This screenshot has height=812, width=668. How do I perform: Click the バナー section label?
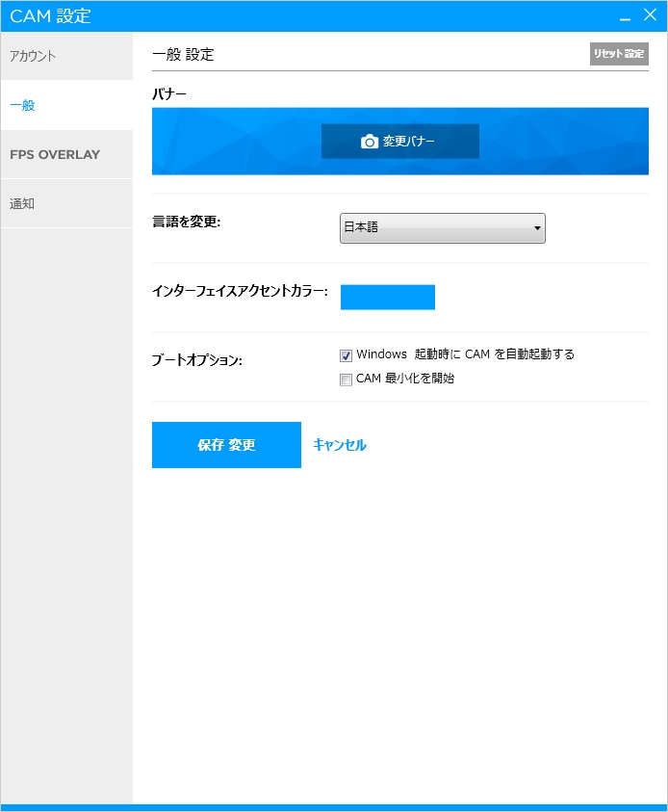coord(168,94)
